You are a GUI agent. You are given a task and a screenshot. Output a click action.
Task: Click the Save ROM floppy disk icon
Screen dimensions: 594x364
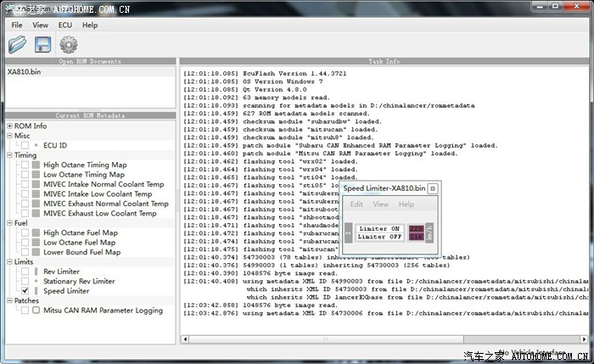tap(43, 44)
